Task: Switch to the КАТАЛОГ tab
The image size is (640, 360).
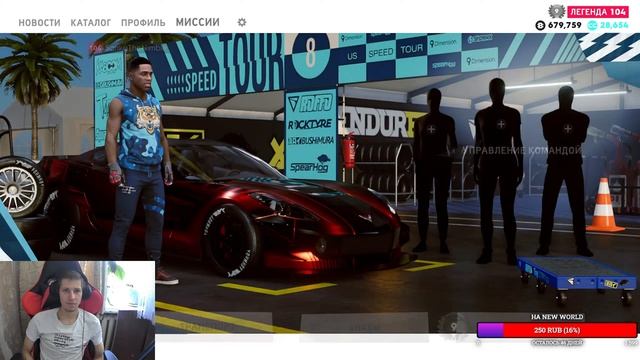Action: 91,22
